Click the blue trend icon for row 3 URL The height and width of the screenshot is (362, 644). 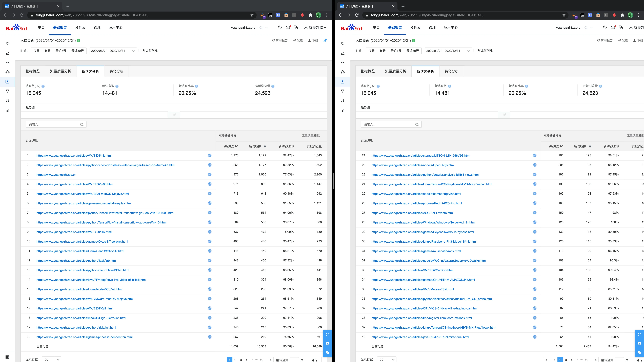click(x=210, y=175)
